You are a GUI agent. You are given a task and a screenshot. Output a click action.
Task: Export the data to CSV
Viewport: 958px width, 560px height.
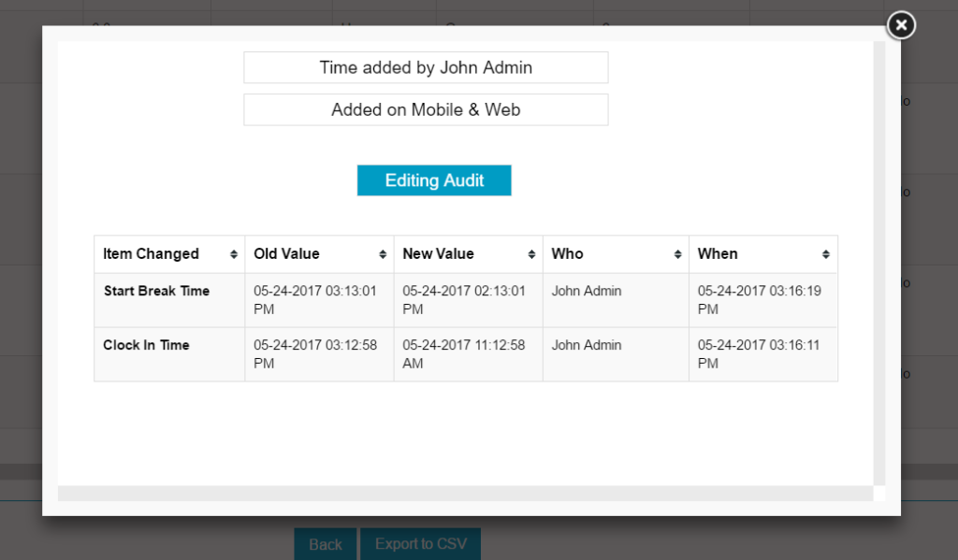[x=420, y=544]
